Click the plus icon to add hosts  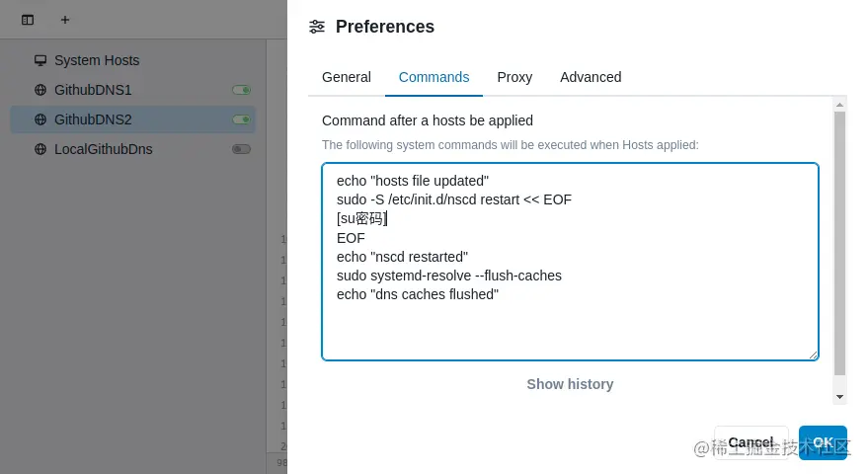pos(65,20)
